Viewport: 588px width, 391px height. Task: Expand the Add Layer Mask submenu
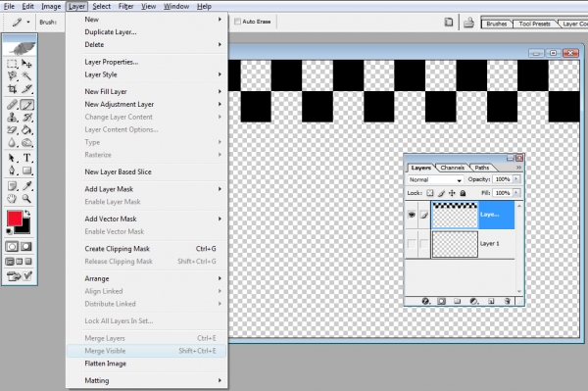[147, 189]
